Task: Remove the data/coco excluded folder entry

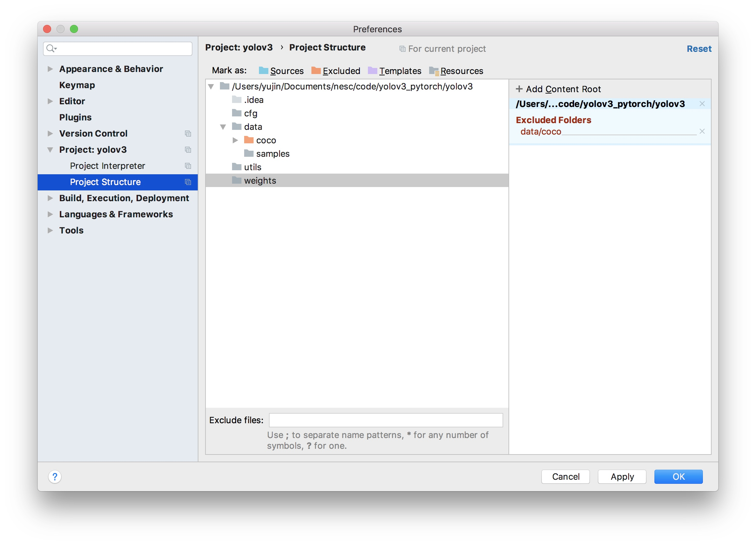Action: 702,131
